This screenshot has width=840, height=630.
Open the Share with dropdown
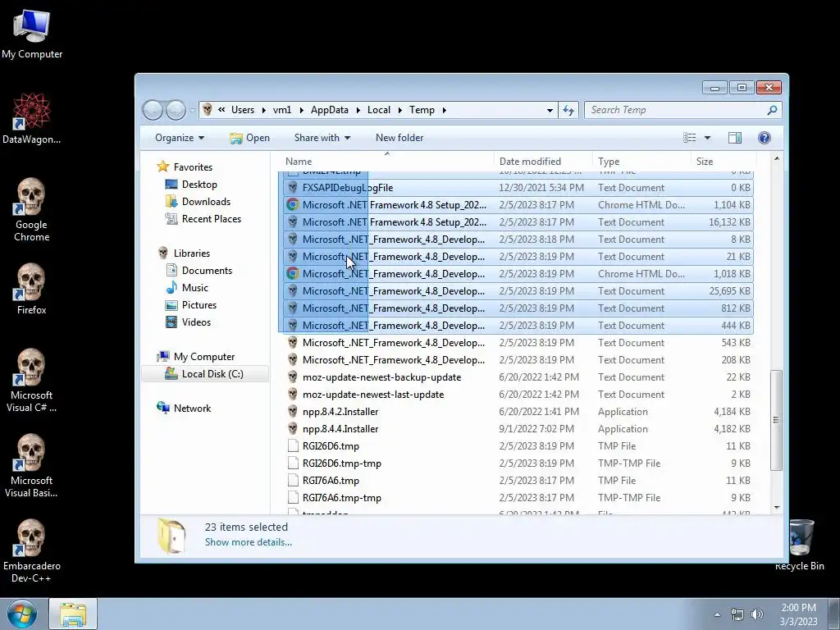pyautogui.click(x=322, y=138)
